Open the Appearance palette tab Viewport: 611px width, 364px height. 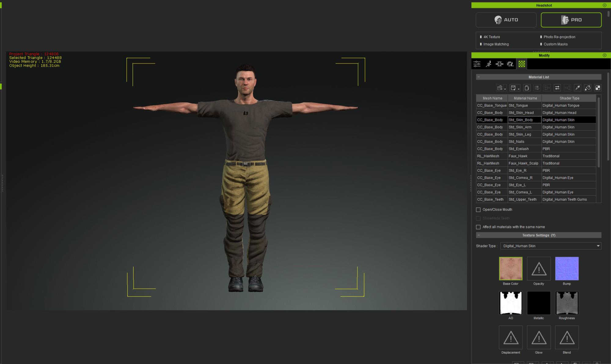click(x=510, y=64)
